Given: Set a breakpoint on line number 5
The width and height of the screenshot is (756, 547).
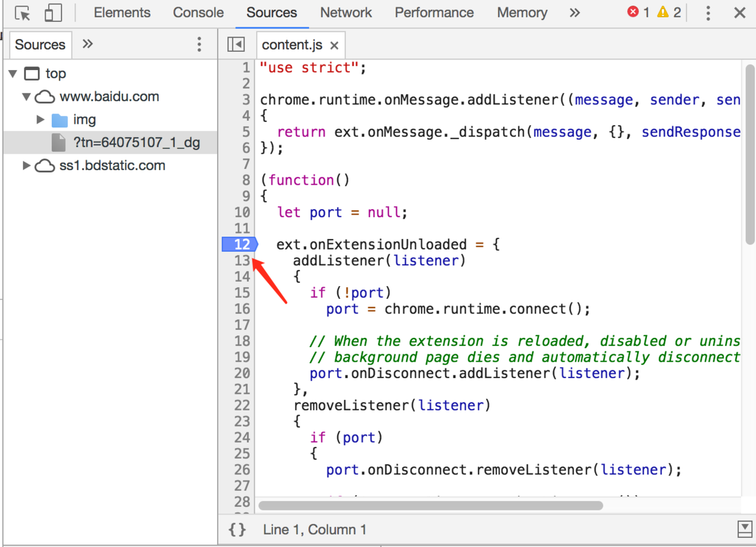Looking at the screenshot, I should point(246,132).
